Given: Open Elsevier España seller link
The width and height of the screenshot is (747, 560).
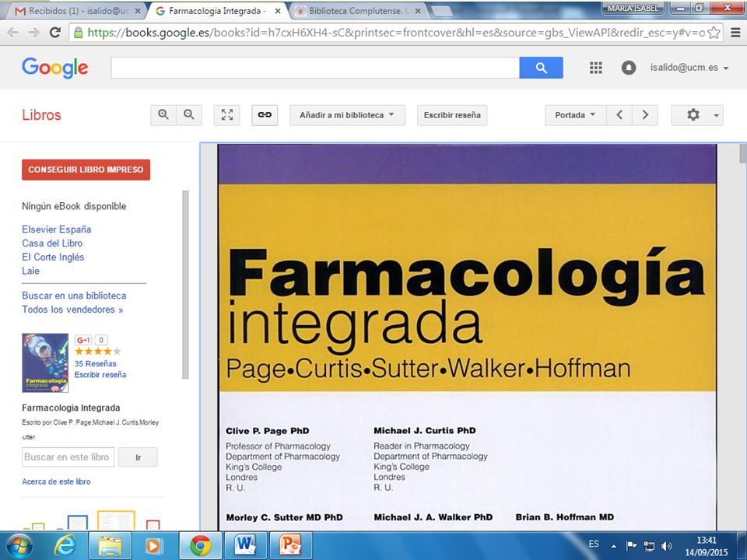Looking at the screenshot, I should point(56,229).
